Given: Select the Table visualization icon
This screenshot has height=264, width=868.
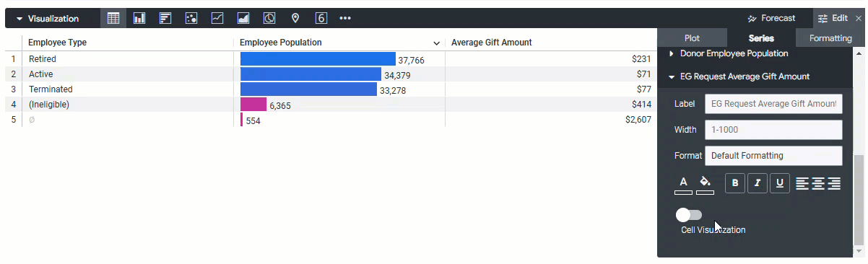Looking at the screenshot, I should pyautogui.click(x=113, y=18).
